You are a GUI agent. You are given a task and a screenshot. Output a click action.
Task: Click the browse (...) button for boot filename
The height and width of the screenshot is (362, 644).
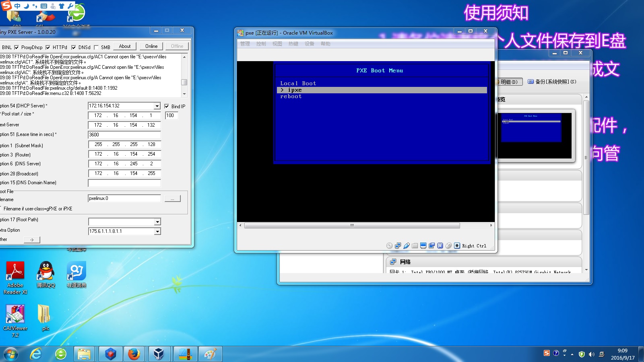[x=173, y=199]
